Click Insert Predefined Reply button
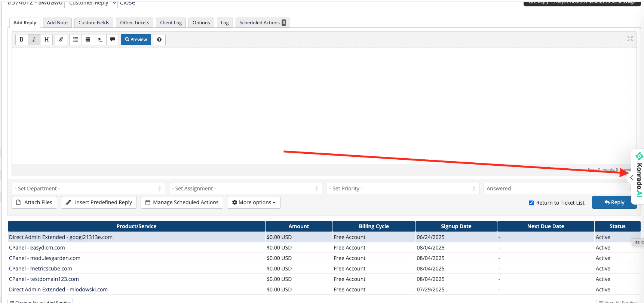644x303 pixels. [99, 202]
